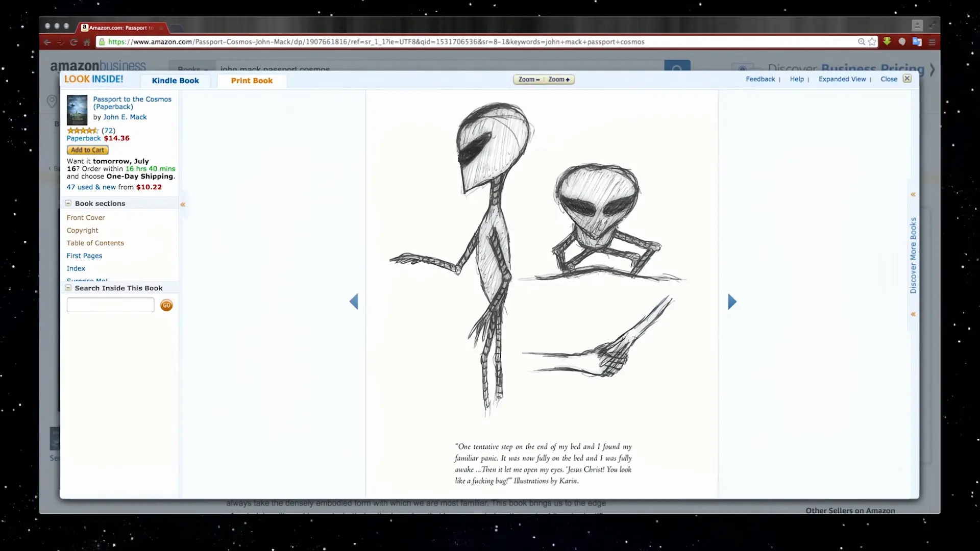Click the Paperback format link
Screen dimensions: 980x551
coord(84,138)
